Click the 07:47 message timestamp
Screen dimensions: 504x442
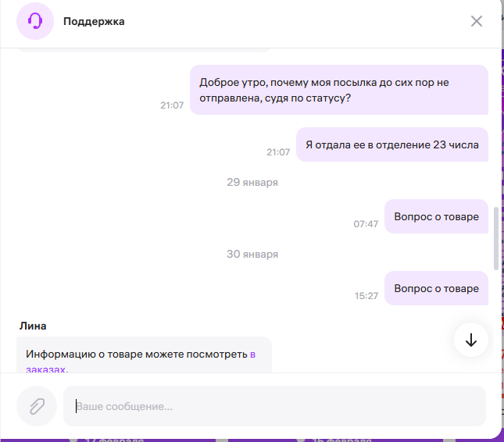click(x=366, y=223)
